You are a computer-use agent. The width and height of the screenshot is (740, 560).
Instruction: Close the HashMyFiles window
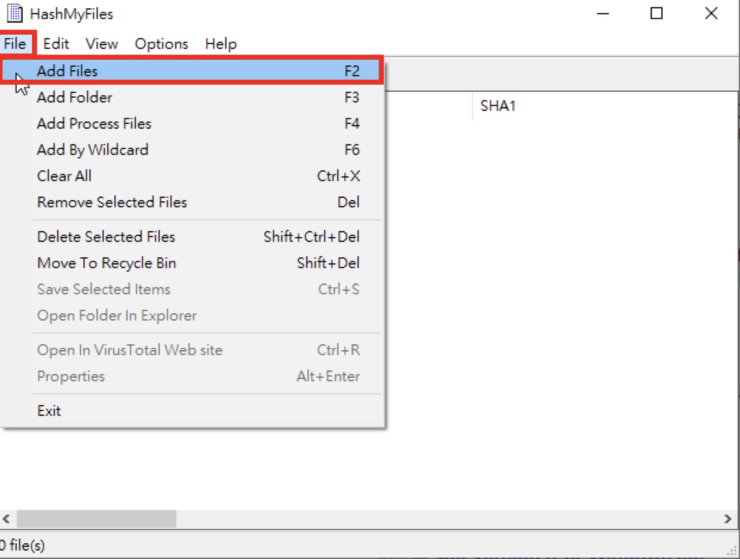coord(711,13)
